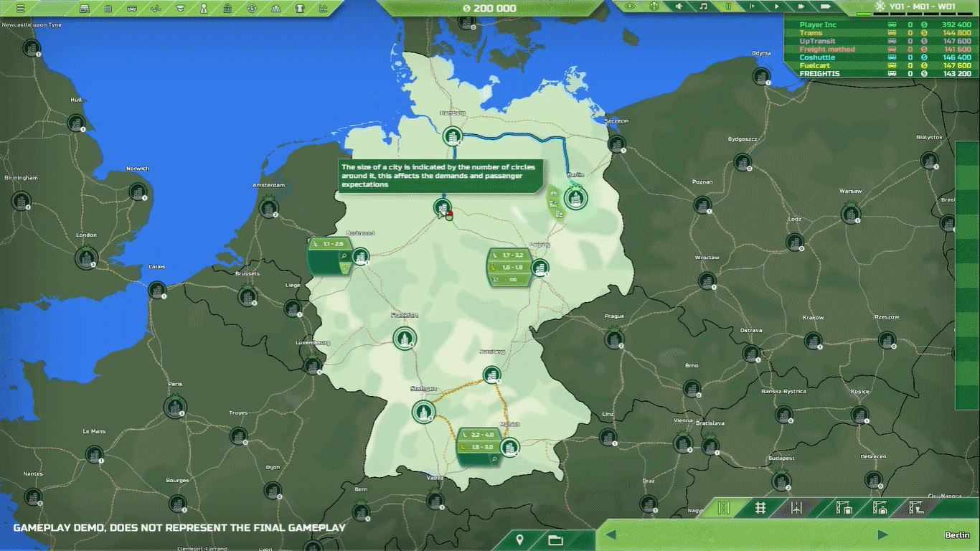Open the map pin location button
The width and height of the screenshot is (980, 551).
[519, 540]
